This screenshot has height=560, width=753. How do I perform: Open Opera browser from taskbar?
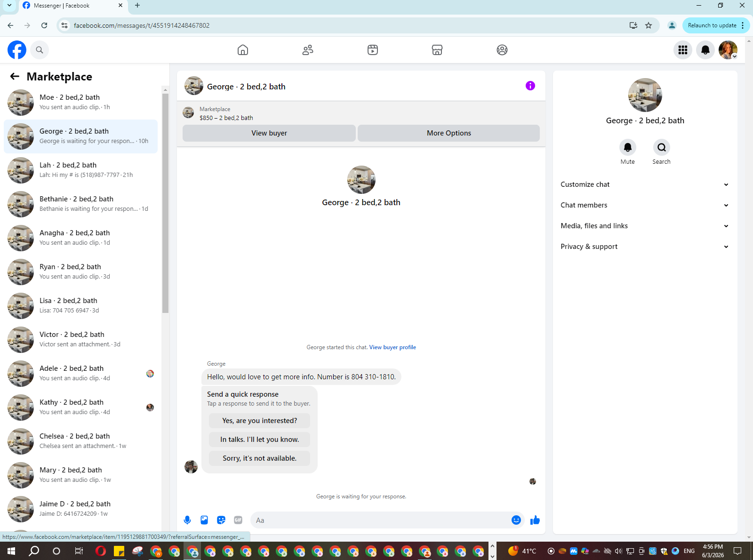click(x=100, y=551)
